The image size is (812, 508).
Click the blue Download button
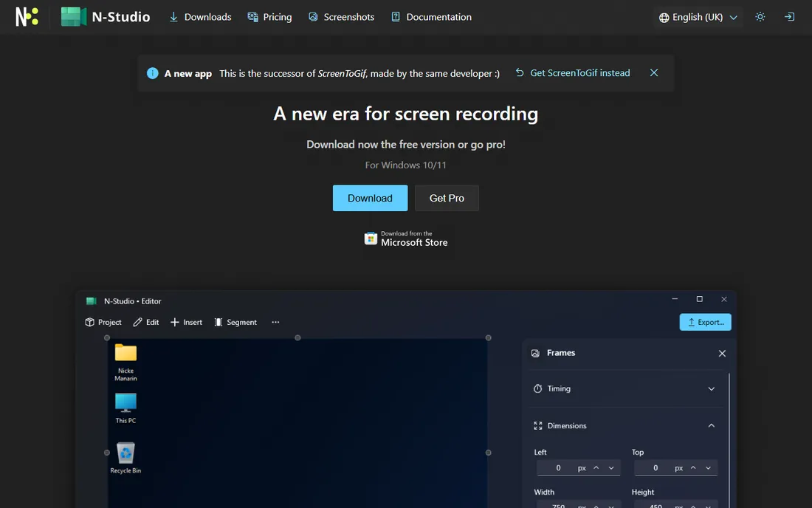coord(370,198)
